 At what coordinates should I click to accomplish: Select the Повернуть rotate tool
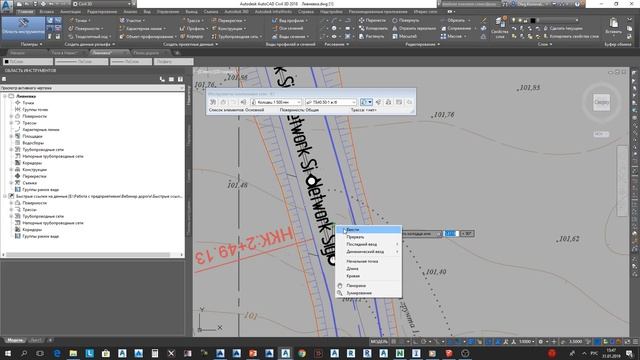click(x=406, y=20)
